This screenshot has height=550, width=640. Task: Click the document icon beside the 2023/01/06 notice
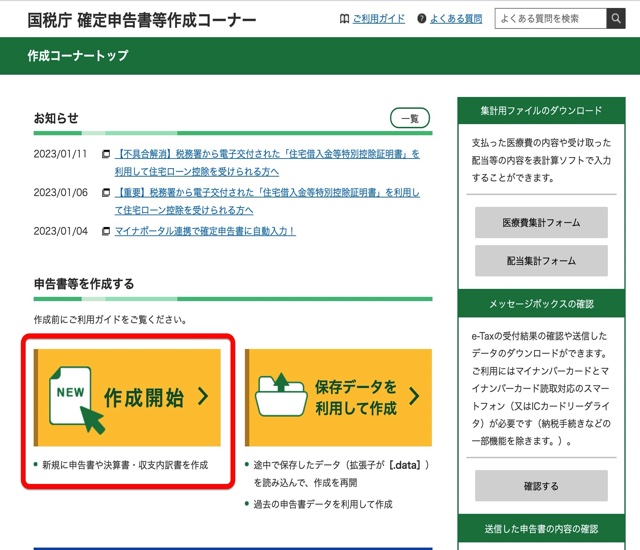pyautogui.click(x=106, y=193)
